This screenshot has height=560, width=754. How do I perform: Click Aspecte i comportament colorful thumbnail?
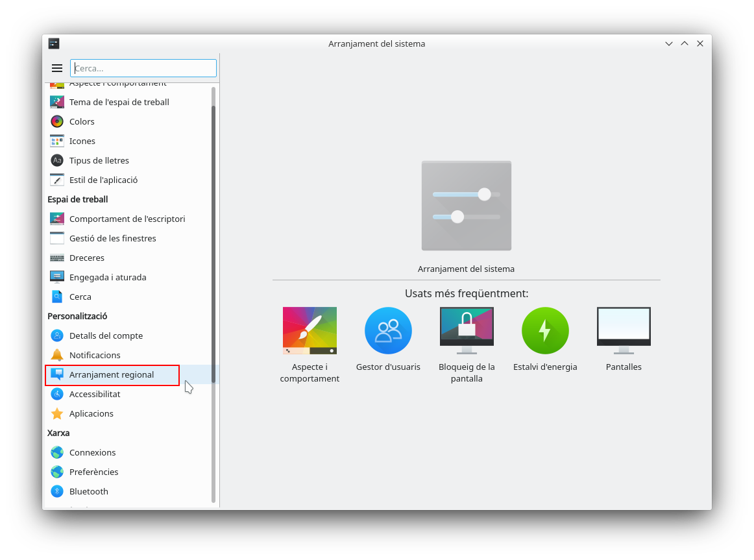tap(310, 331)
